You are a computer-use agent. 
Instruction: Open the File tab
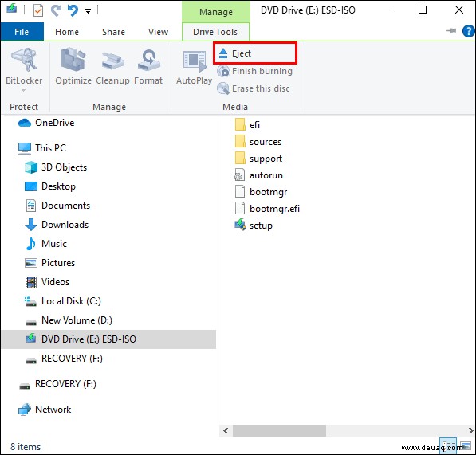pyautogui.click(x=22, y=32)
